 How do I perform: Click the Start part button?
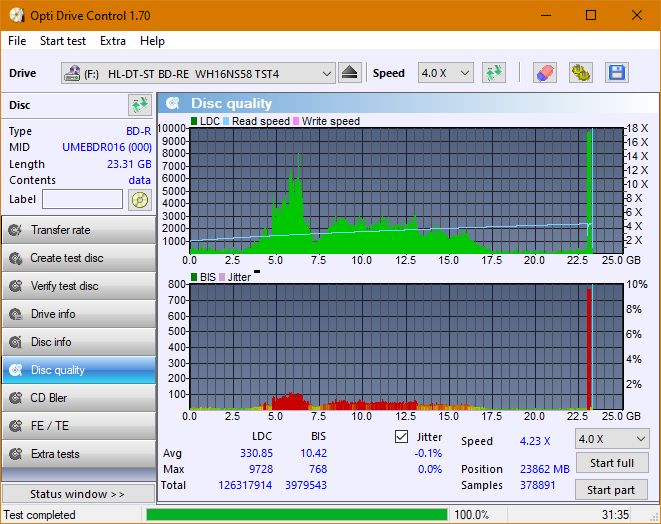click(611, 490)
